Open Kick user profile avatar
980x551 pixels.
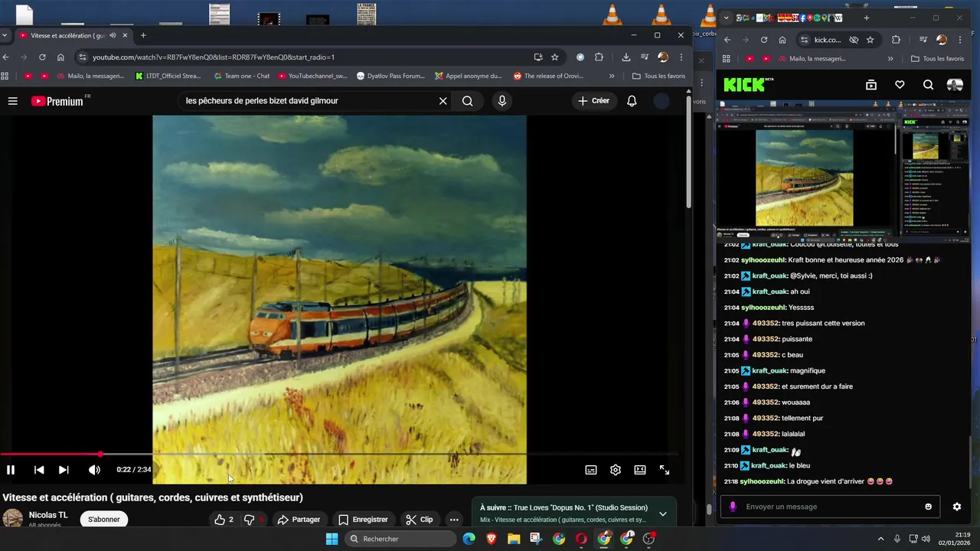coord(955,85)
